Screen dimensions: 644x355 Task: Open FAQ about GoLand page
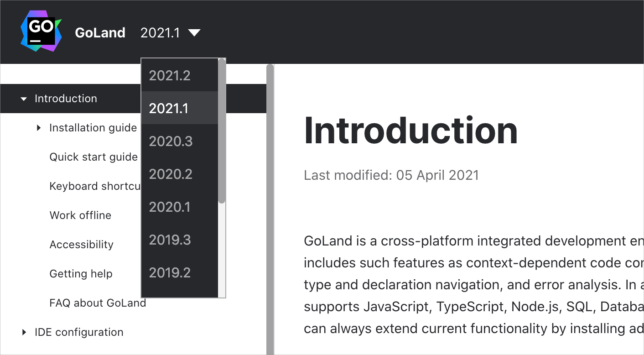[x=98, y=303]
